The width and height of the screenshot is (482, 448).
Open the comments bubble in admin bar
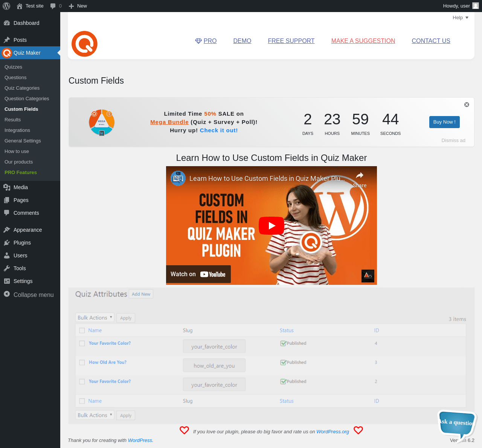tap(53, 6)
